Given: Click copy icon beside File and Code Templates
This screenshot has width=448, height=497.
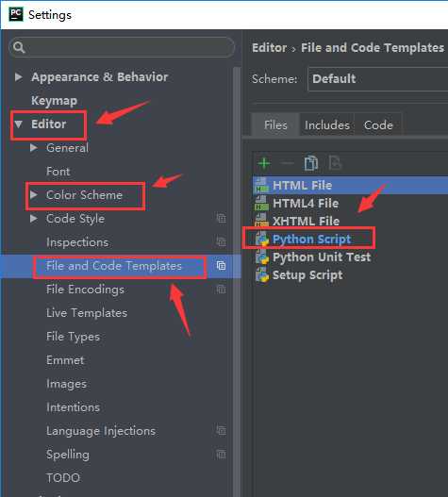Looking at the screenshot, I should (x=221, y=266).
